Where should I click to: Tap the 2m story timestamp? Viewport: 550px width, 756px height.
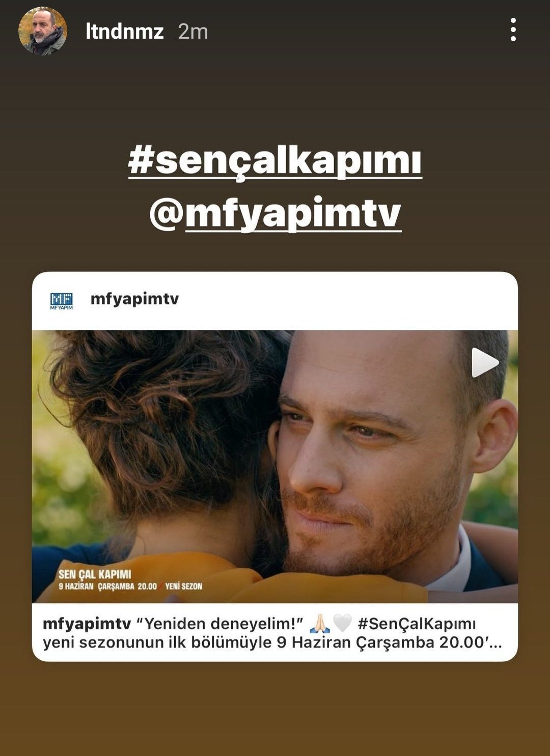click(x=193, y=32)
